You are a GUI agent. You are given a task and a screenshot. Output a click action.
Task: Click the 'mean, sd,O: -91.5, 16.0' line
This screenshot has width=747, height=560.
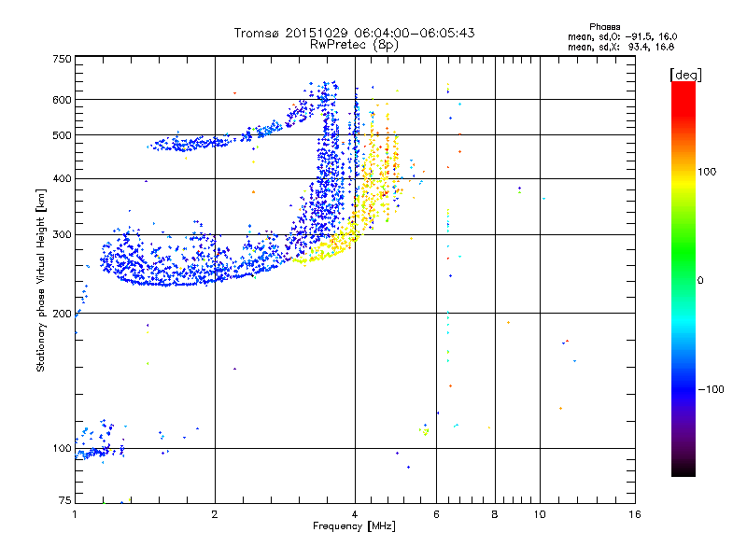click(622, 36)
